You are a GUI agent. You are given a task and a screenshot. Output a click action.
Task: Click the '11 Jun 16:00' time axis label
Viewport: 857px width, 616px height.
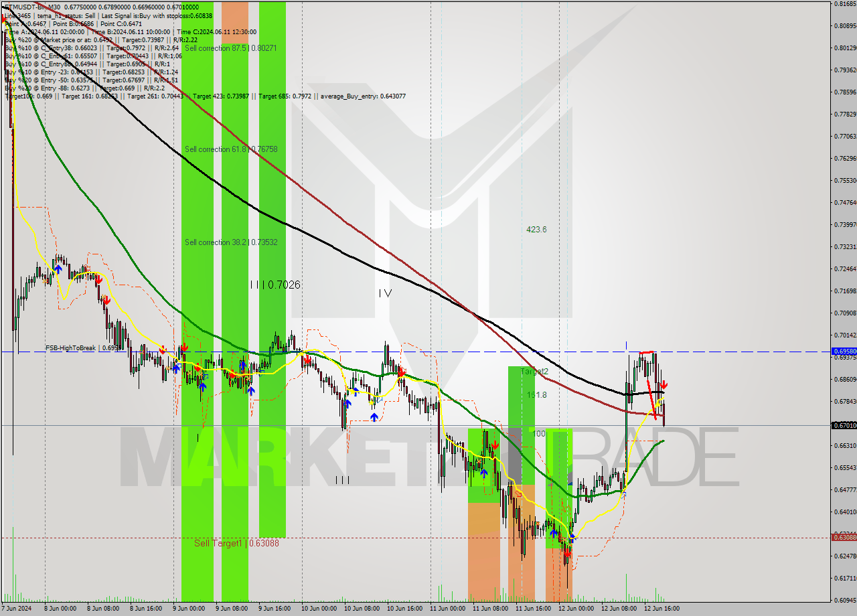[533, 609]
